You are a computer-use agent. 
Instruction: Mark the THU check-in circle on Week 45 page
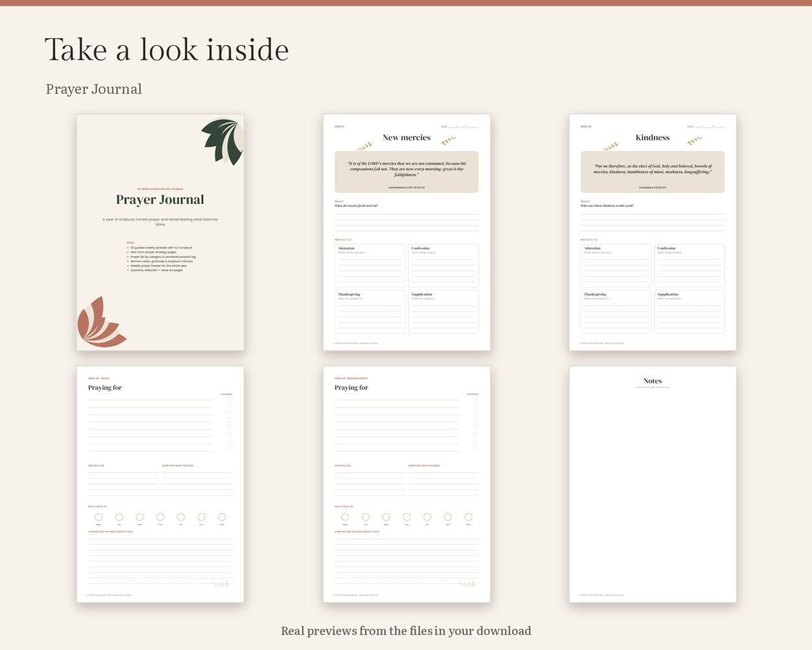tap(407, 517)
